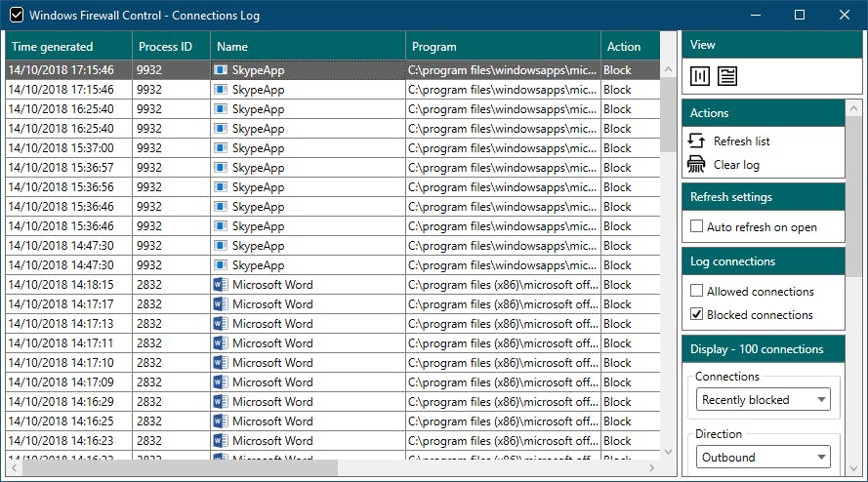Viewport: 868px width, 482px height.
Task: Select the row timestamped 14/10/2018 15:37:00
Action: click(61, 147)
